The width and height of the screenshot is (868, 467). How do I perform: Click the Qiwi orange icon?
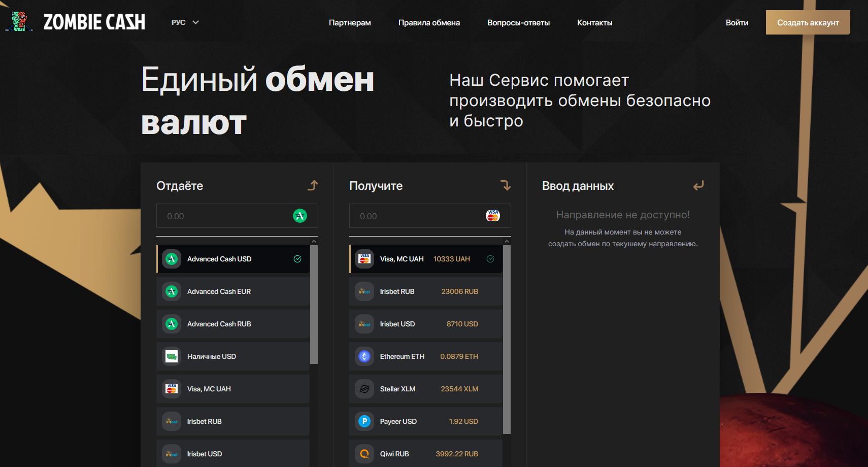[364, 454]
